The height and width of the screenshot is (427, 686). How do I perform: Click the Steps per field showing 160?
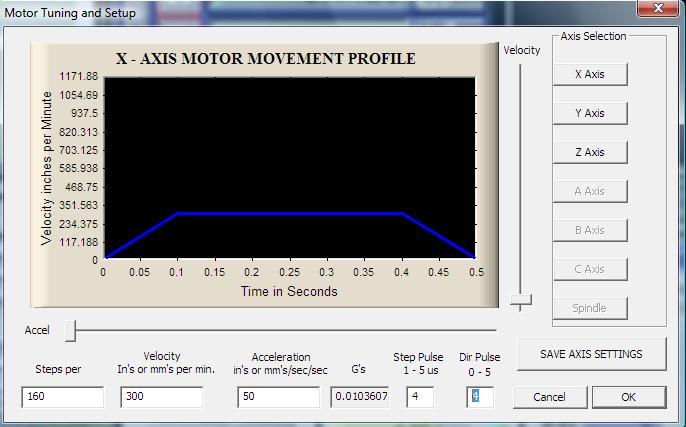click(x=63, y=396)
